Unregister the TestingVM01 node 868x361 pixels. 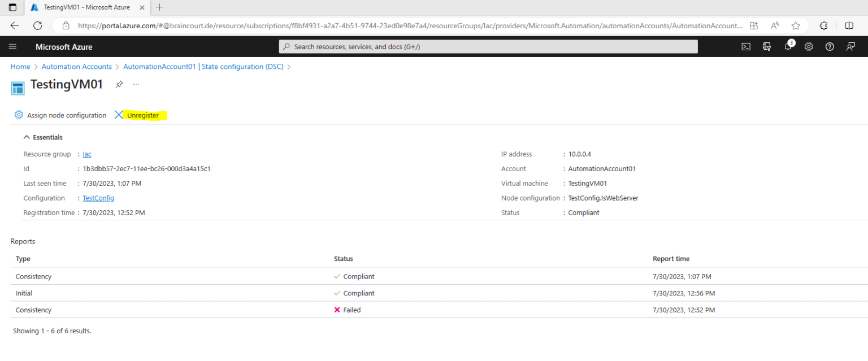pyautogui.click(x=142, y=115)
